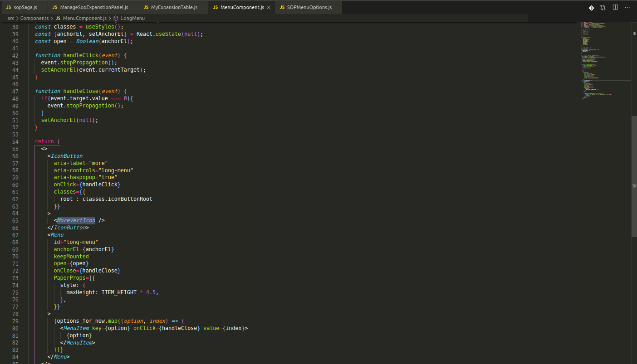Click the Open Changes git compare icon
637x364 pixels.
603,7
